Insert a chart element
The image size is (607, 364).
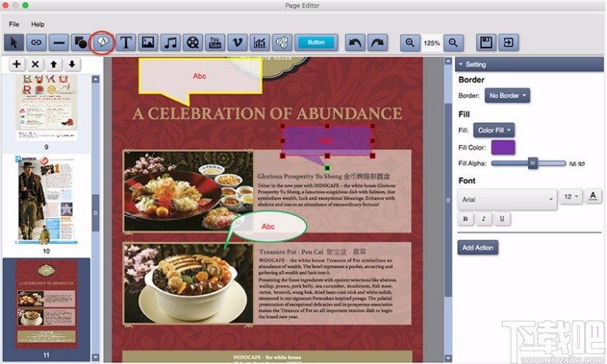260,43
